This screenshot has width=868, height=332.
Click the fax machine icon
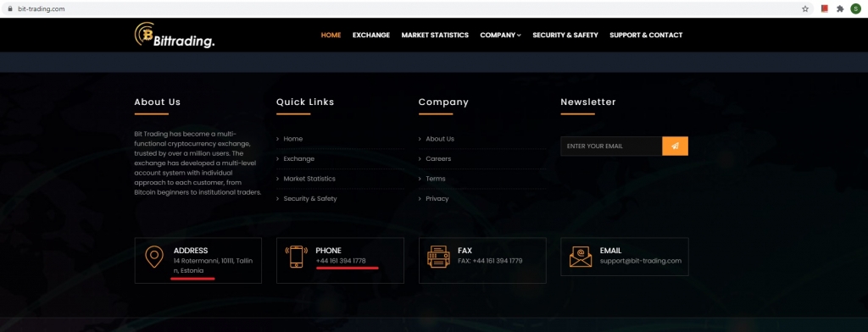[438, 257]
